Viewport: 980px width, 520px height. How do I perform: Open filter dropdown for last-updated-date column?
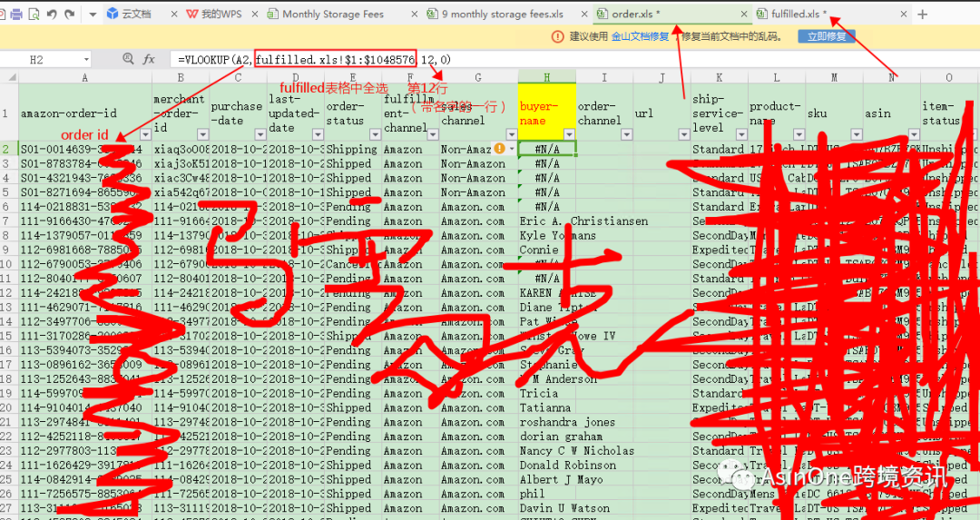point(318,134)
